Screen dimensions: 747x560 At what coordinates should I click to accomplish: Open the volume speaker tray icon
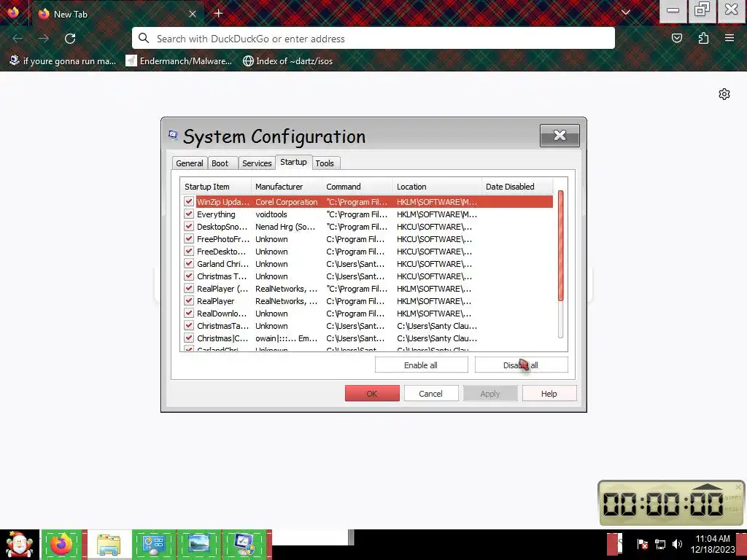677,544
